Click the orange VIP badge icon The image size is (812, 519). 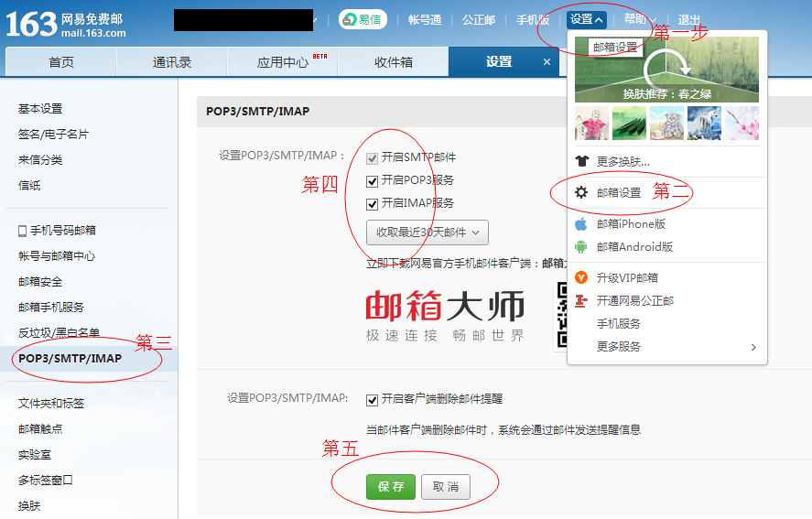tap(581, 277)
